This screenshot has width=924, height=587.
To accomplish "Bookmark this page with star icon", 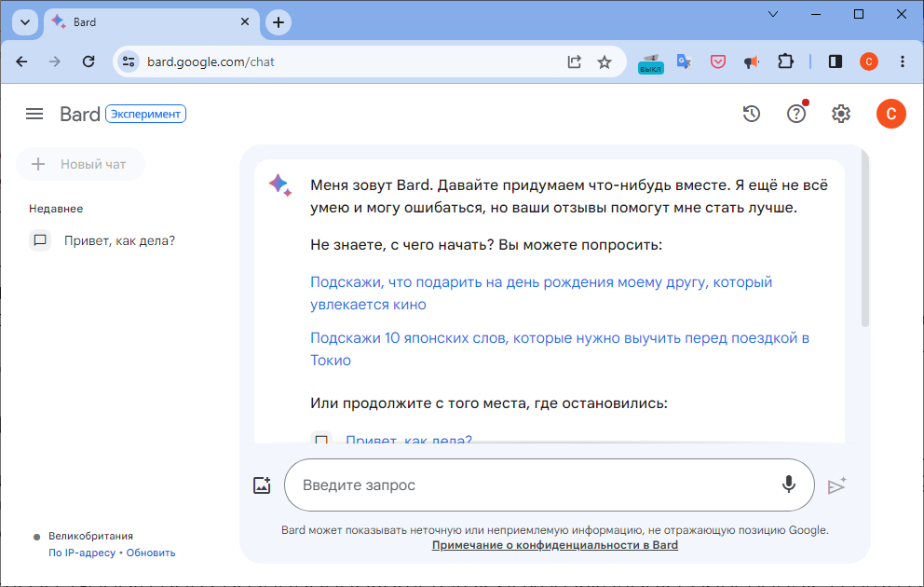I will click(x=605, y=61).
